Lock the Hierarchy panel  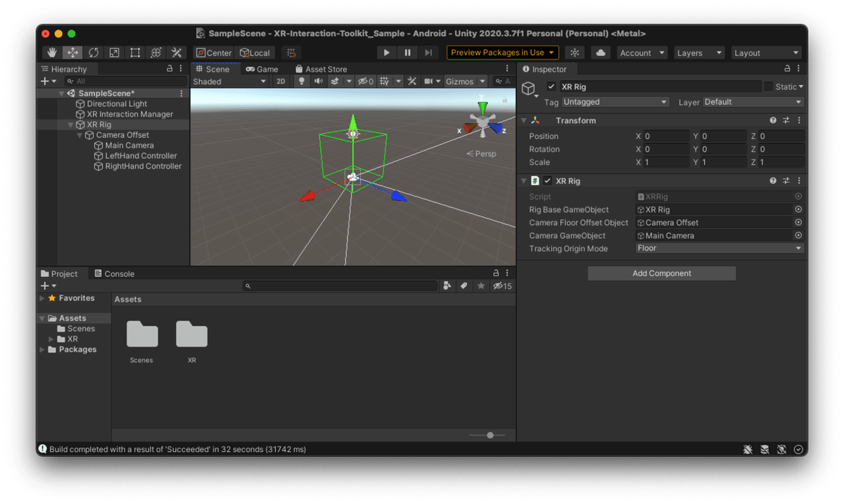click(x=170, y=69)
